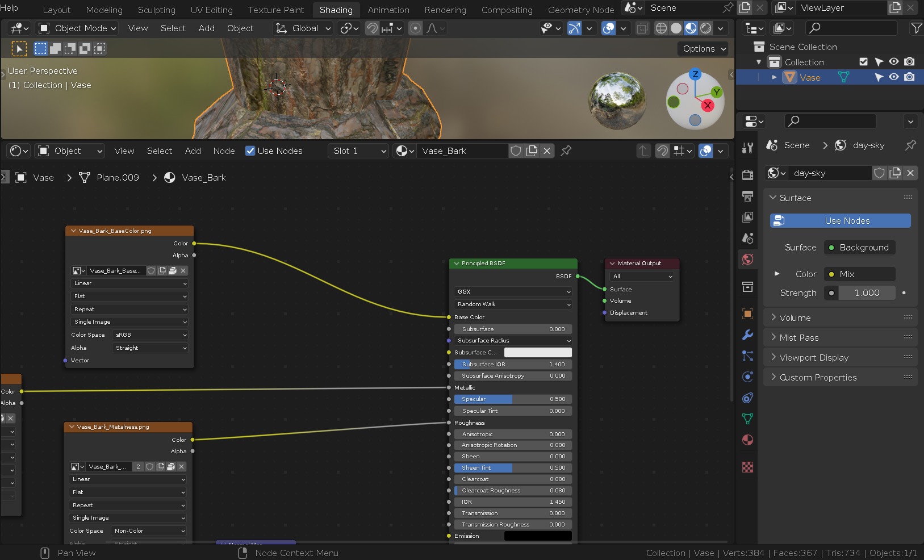Click the Background surface shader button

(860, 248)
